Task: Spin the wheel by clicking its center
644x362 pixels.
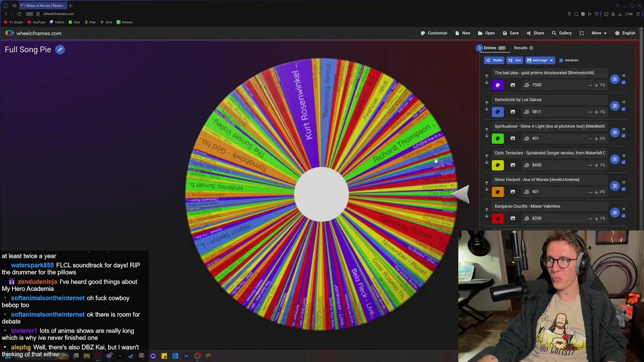Action: coord(321,195)
